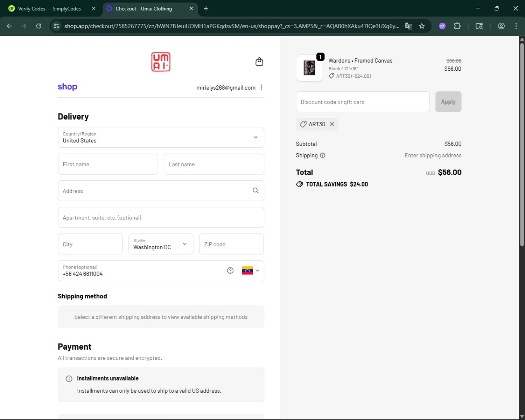Go back to previous page

point(9,26)
